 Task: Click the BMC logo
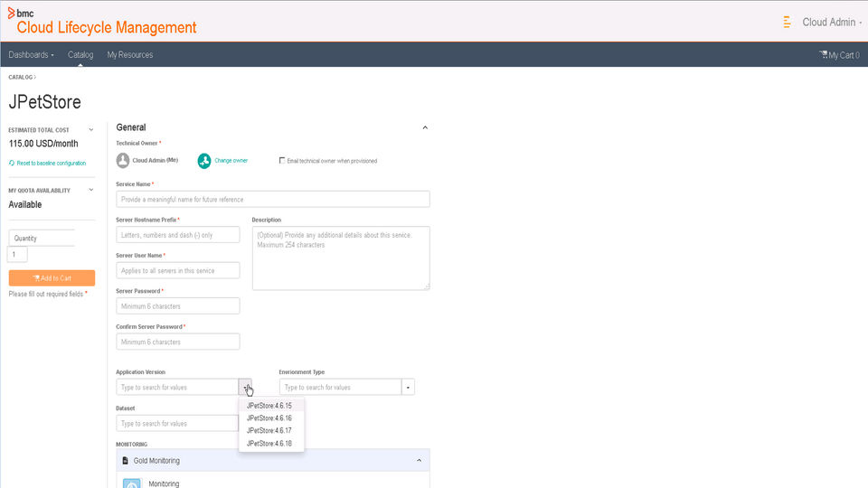click(x=21, y=13)
